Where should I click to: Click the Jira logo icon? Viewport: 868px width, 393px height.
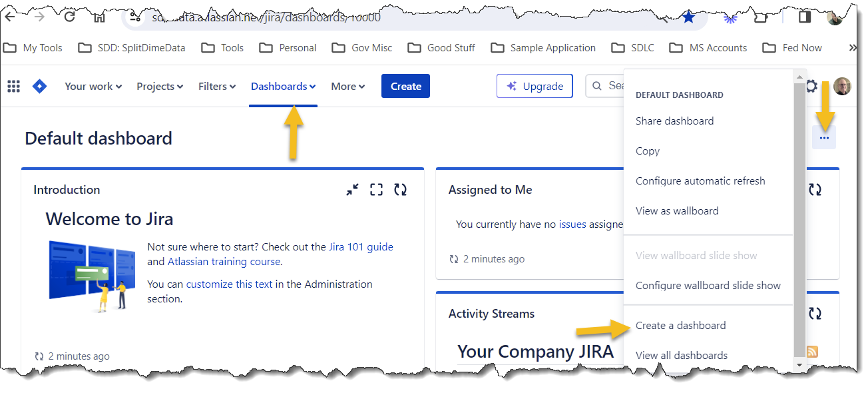click(39, 86)
